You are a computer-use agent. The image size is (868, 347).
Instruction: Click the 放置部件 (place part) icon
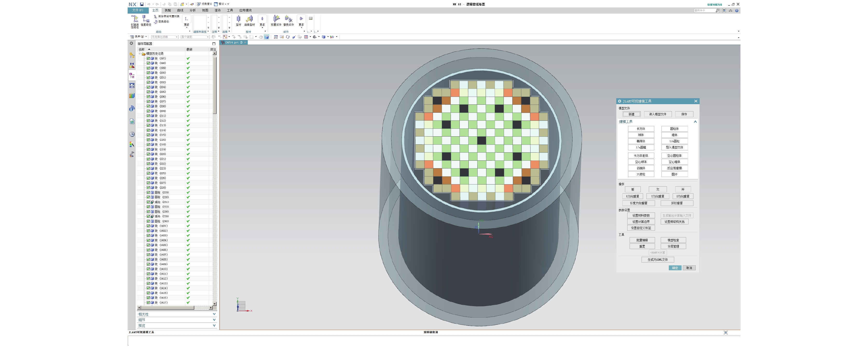(276, 20)
